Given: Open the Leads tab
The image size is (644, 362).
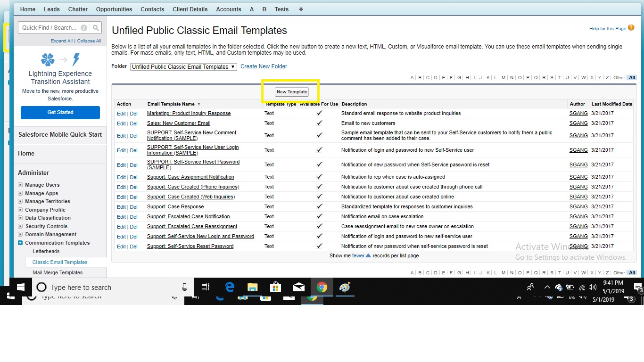Looking at the screenshot, I should click(x=51, y=9).
